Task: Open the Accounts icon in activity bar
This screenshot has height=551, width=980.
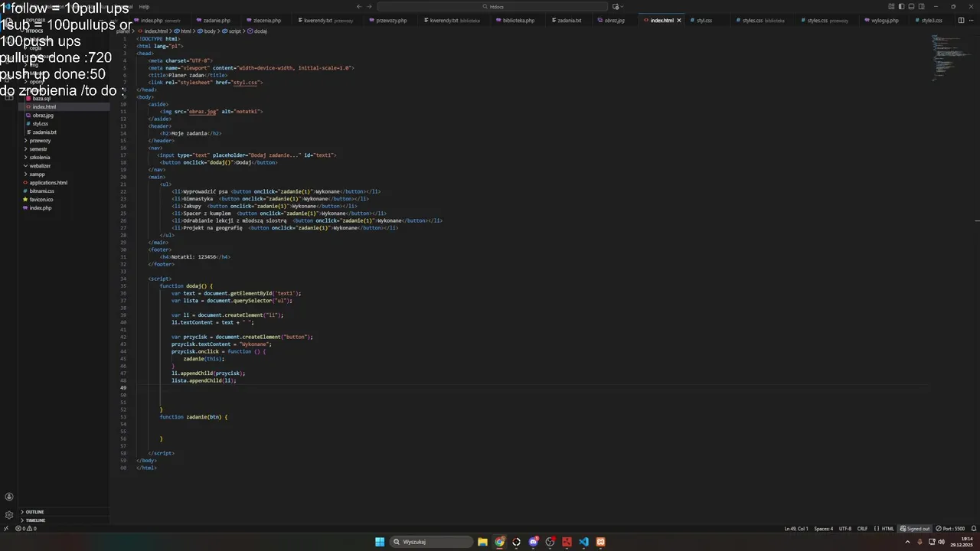Action: [9, 497]
